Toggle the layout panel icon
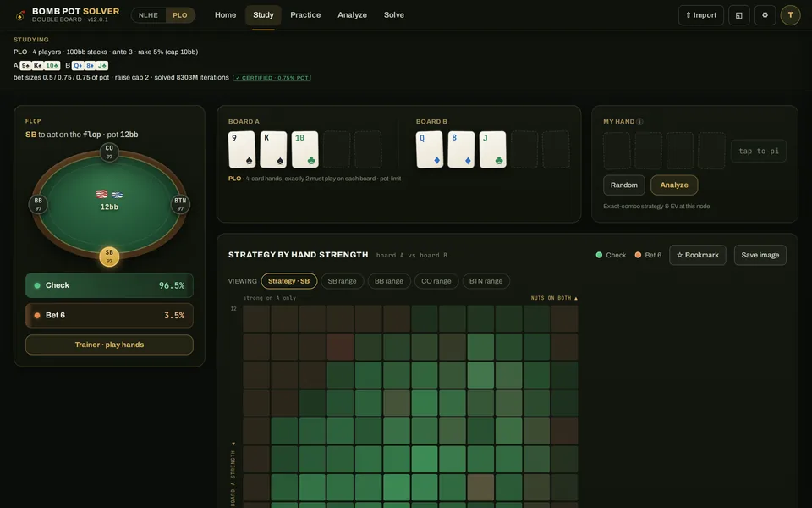Image resolution: width=812 pixels, height=508 pixels. tap(739, 15)
